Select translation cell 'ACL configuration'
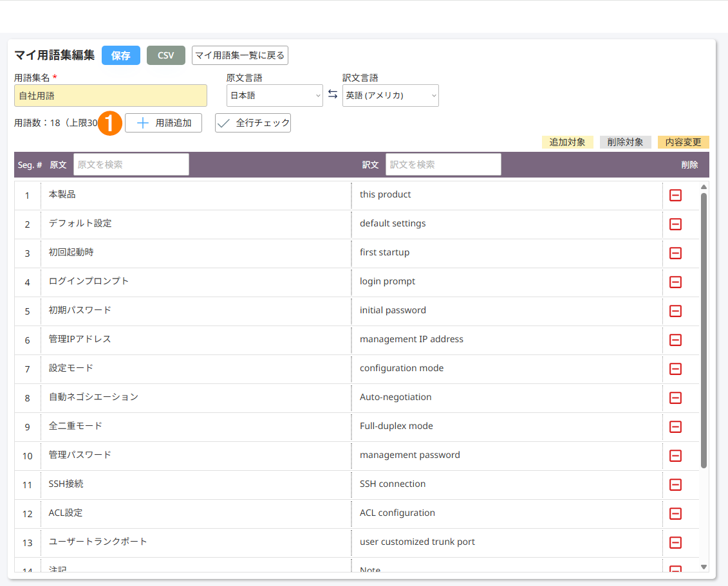728x586 pixels. 507,513
